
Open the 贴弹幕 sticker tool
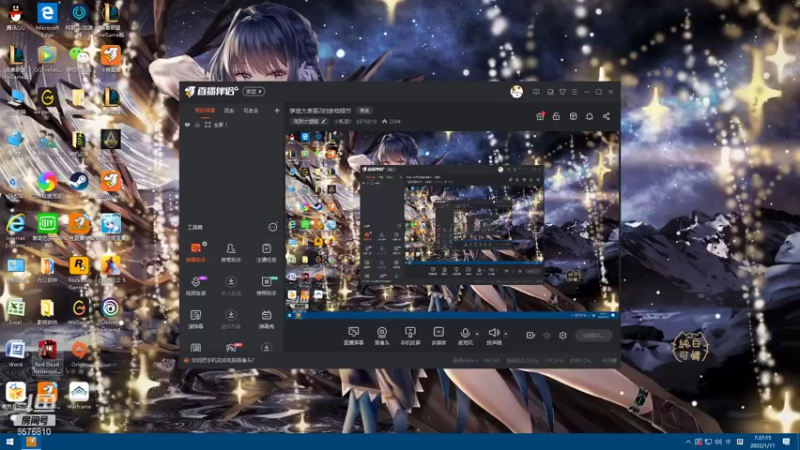pyautogui.click(x=196, y=319)
